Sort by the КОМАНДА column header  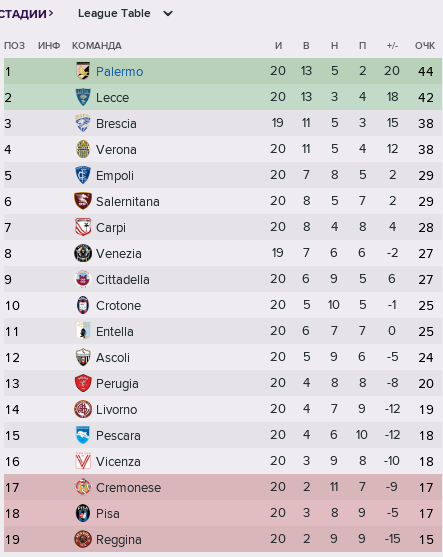click(x=97, y=45)
